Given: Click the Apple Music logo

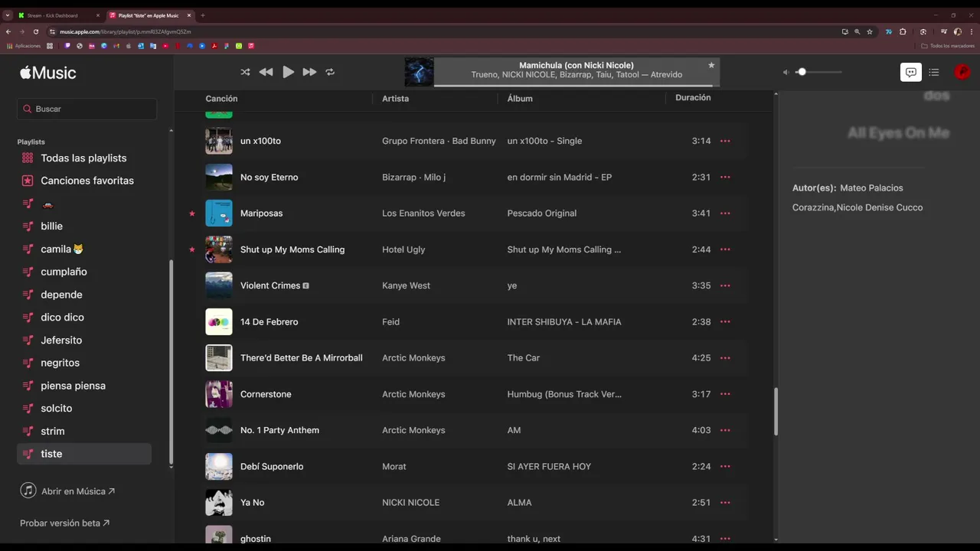Looking at the screenshot, I should (x=48, y=73).
